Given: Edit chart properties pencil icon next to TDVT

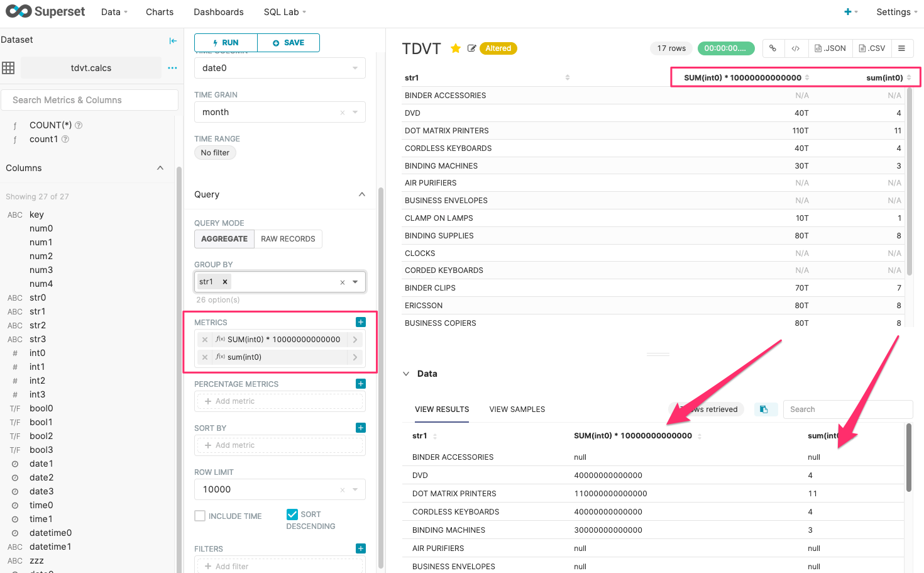Looking at the screenshot, I should click(471, 48).
